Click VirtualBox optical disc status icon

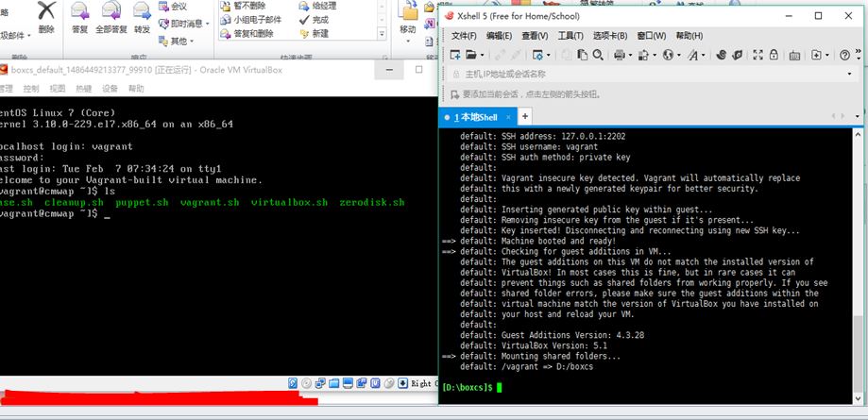click(x=307, y=383)
